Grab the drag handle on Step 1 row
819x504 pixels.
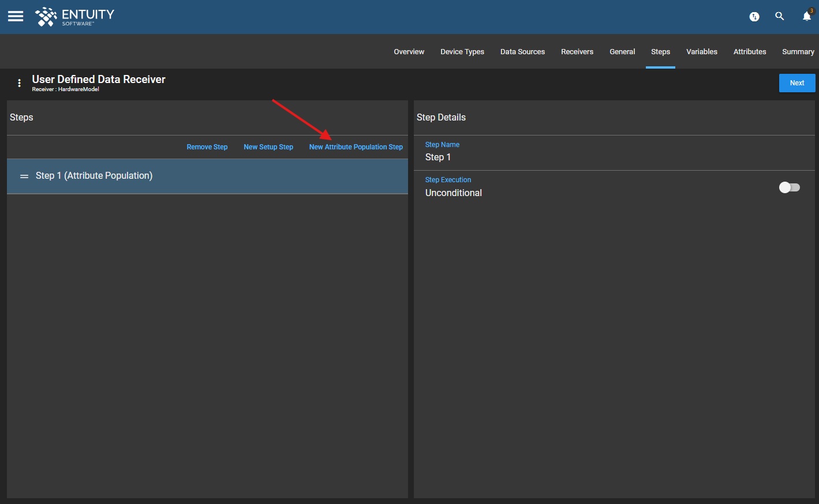tap(24, 176)
